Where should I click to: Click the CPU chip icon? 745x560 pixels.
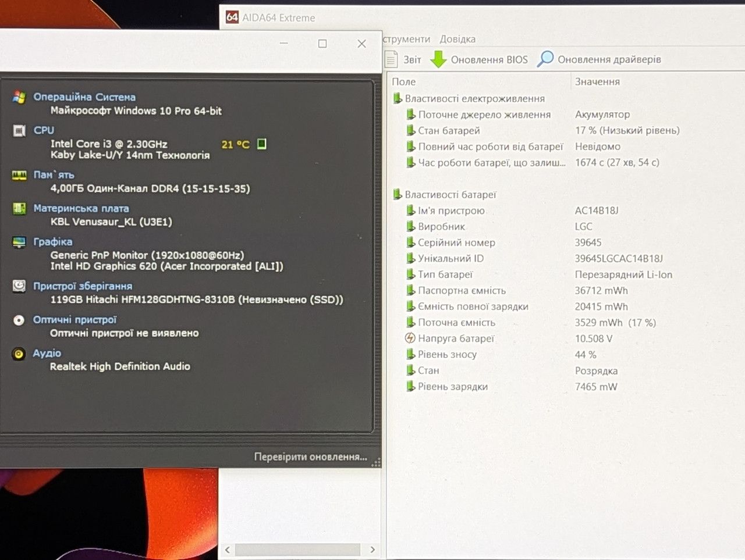(19, 131)
